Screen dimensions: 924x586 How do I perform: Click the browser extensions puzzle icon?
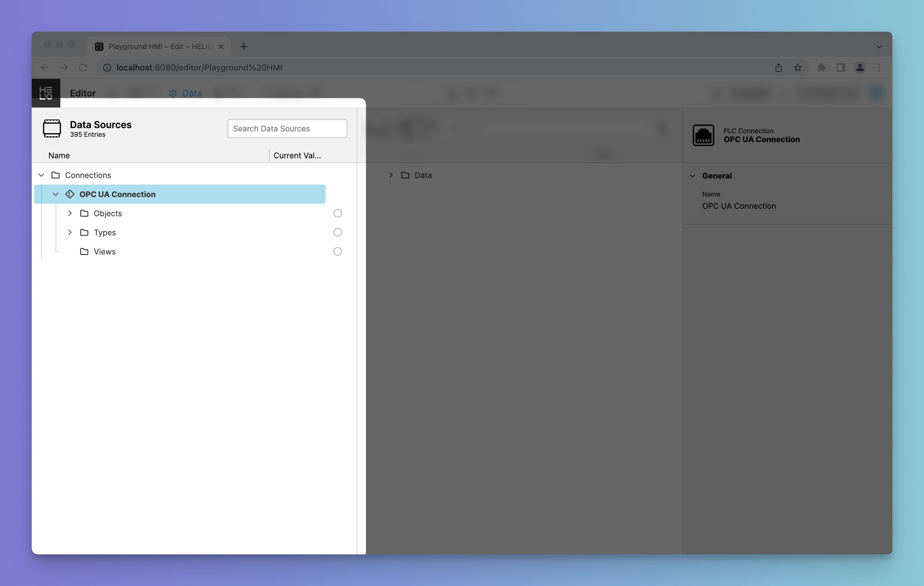821,68
